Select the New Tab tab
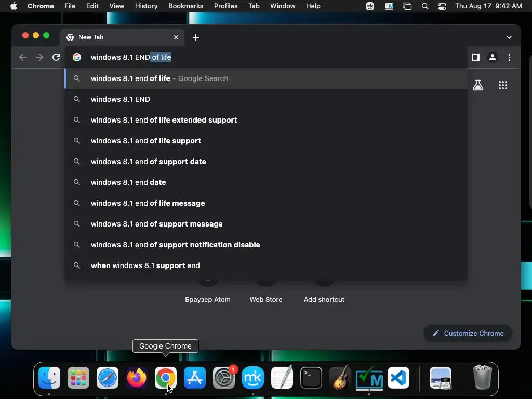The width and height of the screenshot is (532, 399). coord(122,37)
